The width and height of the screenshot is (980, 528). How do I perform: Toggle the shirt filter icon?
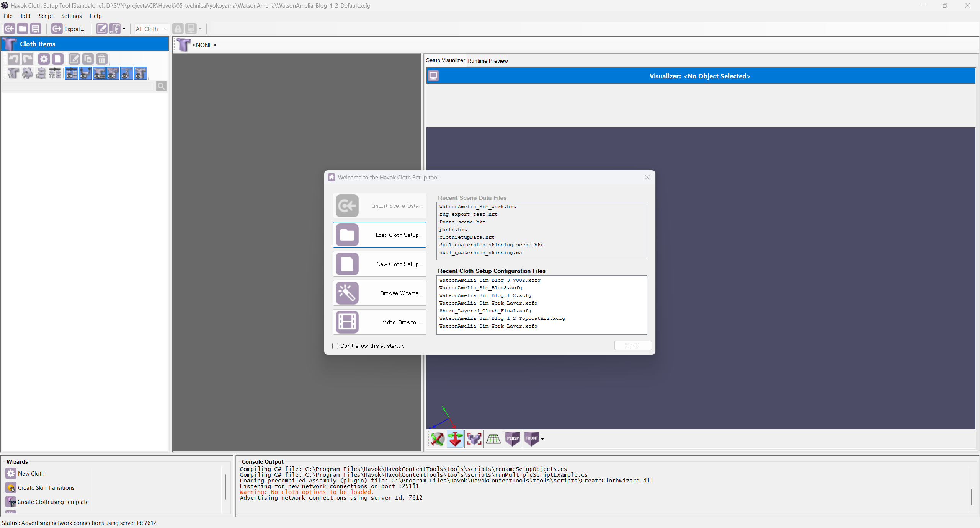[14, 73]
